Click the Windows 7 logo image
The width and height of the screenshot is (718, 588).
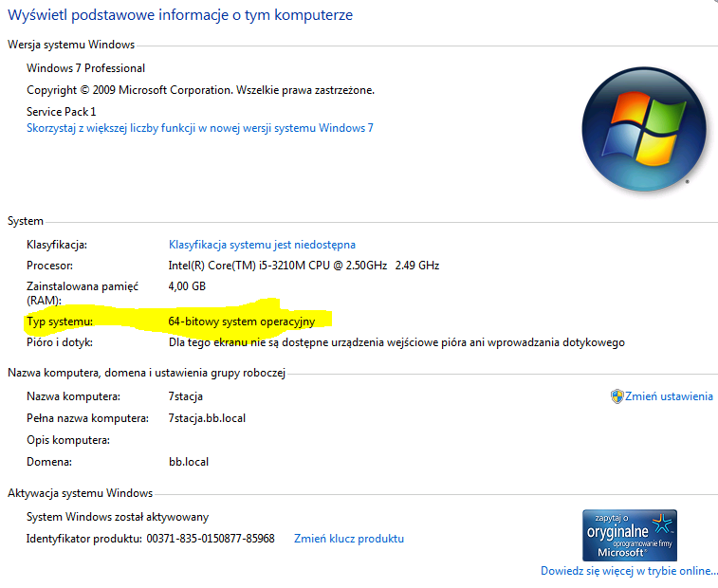(x=635, y=129)
